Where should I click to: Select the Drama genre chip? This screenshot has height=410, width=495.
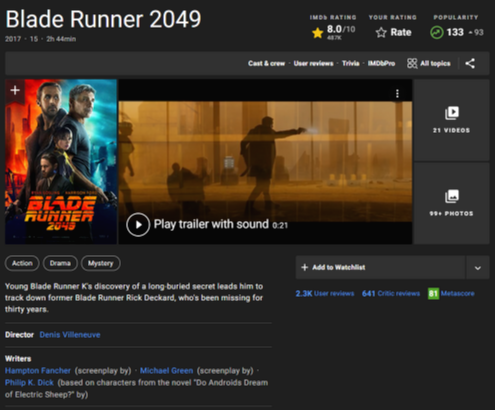point(60,263)
